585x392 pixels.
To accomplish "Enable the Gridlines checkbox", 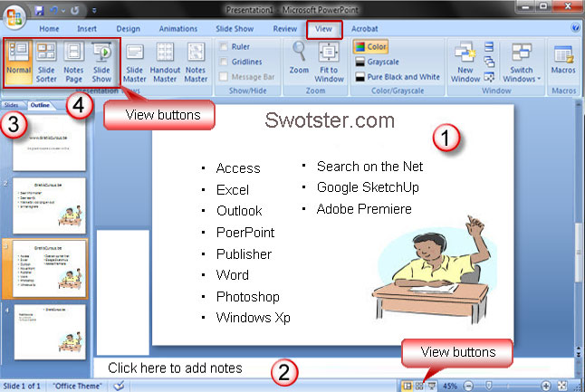I will pyautogui.click(x=224, y=62).
